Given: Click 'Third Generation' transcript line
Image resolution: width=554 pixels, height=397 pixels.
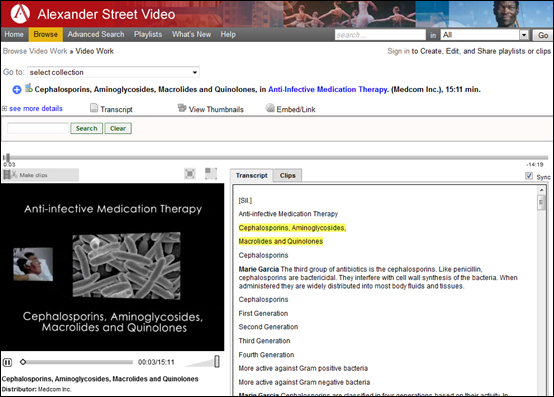Looking at the screenshot, I should [264, 341].
